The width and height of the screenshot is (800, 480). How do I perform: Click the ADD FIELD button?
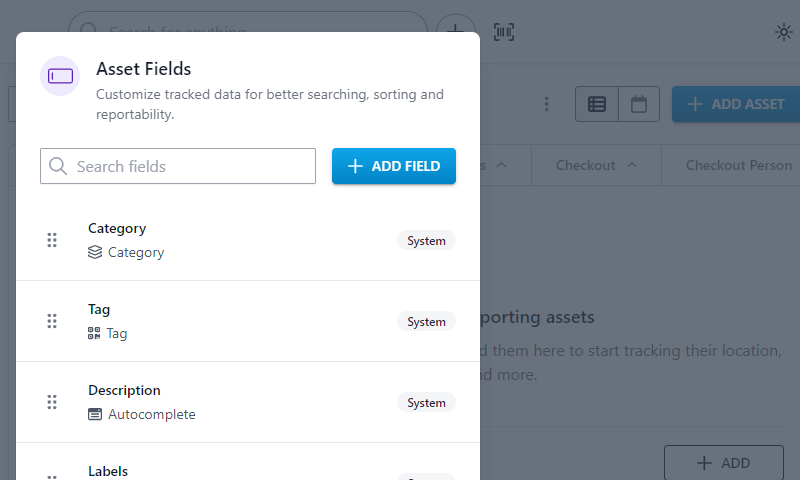coord(394,166)
